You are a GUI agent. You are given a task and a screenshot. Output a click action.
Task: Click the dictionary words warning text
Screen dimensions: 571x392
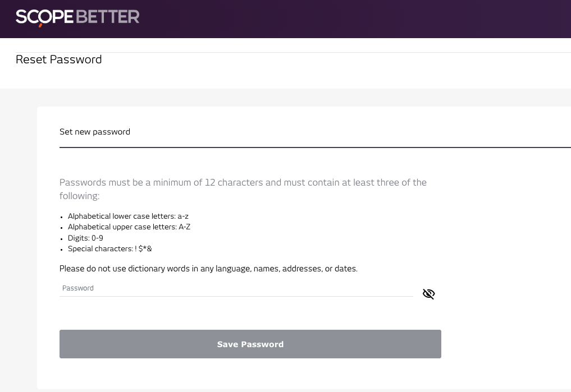pyautogui.click(x=208, y=269)
